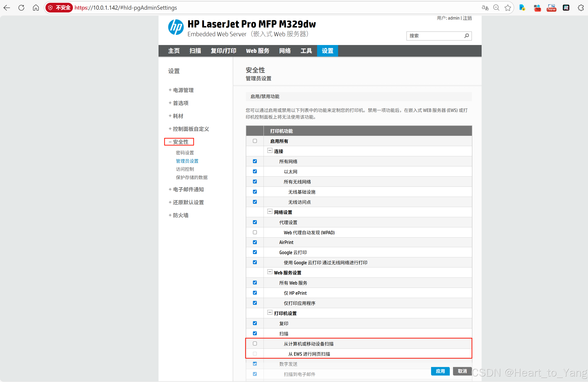Bookmark page with star icon

(508, 8)
